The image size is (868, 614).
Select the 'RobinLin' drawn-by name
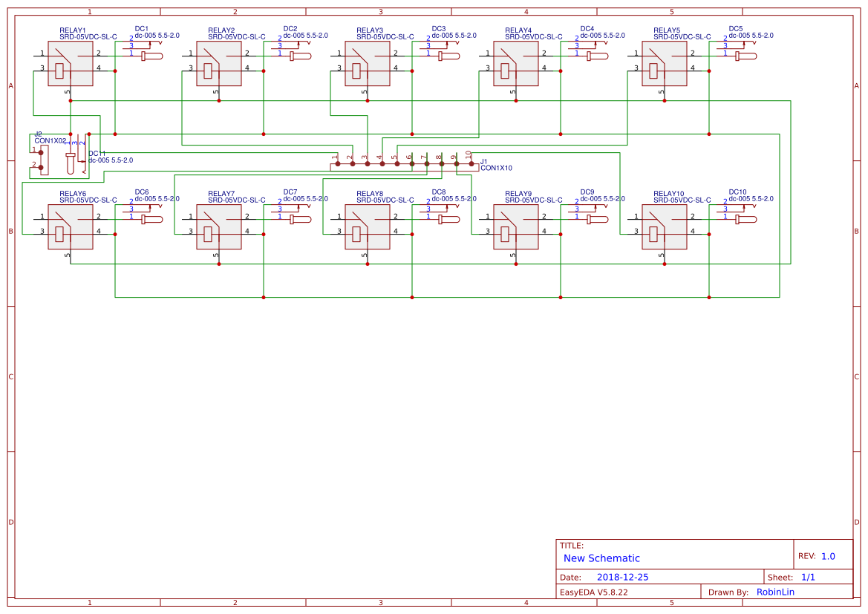[775, 592]
